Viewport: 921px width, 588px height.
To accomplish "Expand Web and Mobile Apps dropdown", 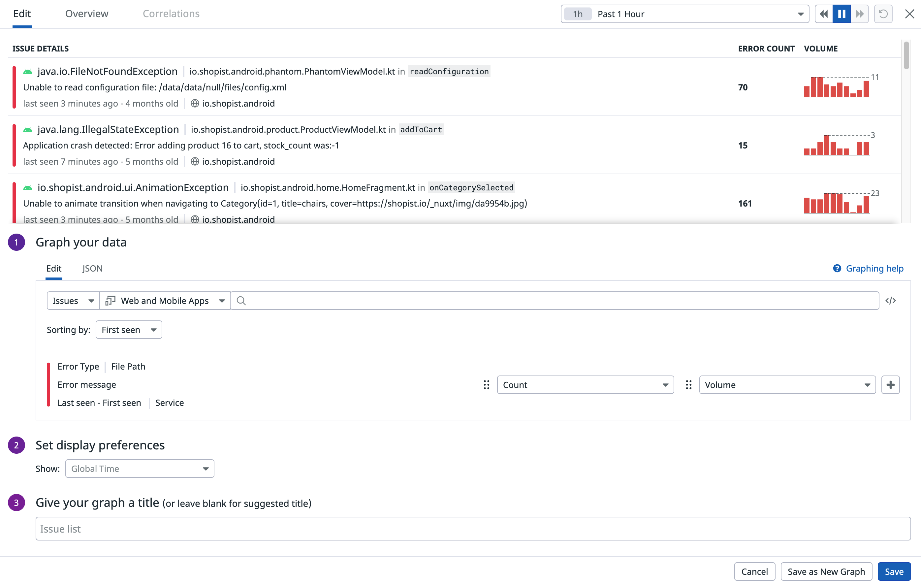I will click(165, 301).
